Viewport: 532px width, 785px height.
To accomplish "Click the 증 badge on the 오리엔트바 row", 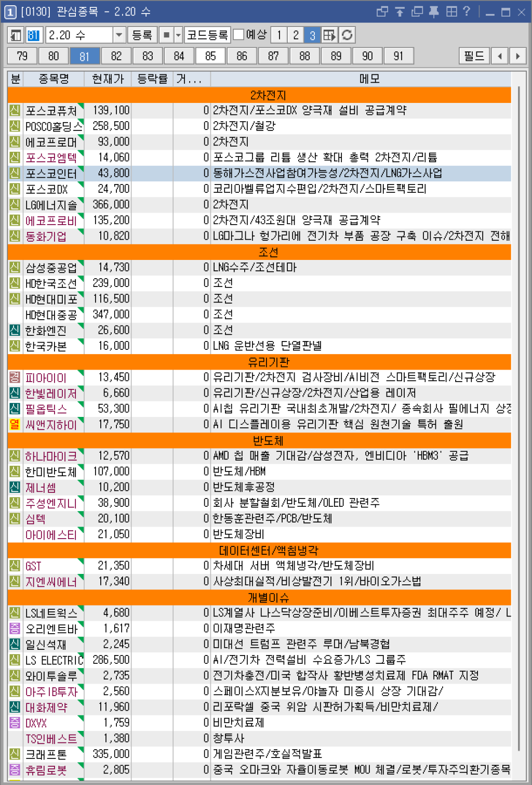I will click(15, 629).
